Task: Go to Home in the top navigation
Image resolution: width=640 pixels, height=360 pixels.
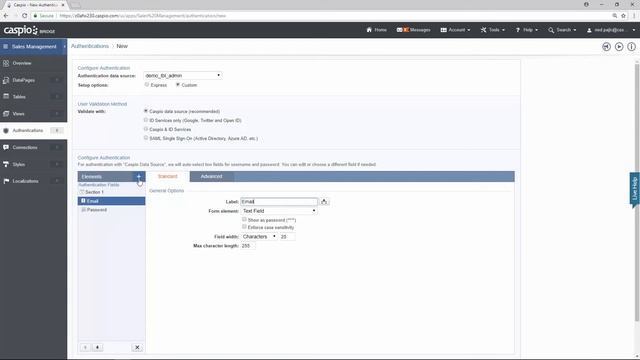Action: click(376, 30)
